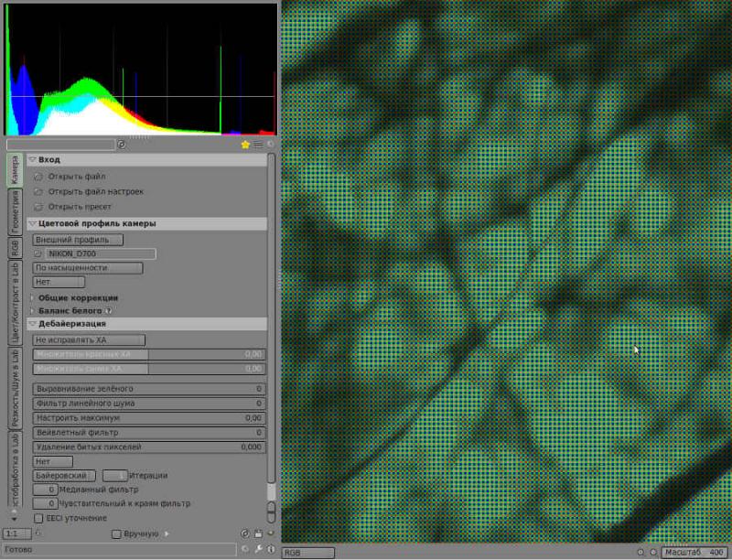This screenshot has height=560, width=732.
Task: Click Открыть файл
Action: (77, 177)
